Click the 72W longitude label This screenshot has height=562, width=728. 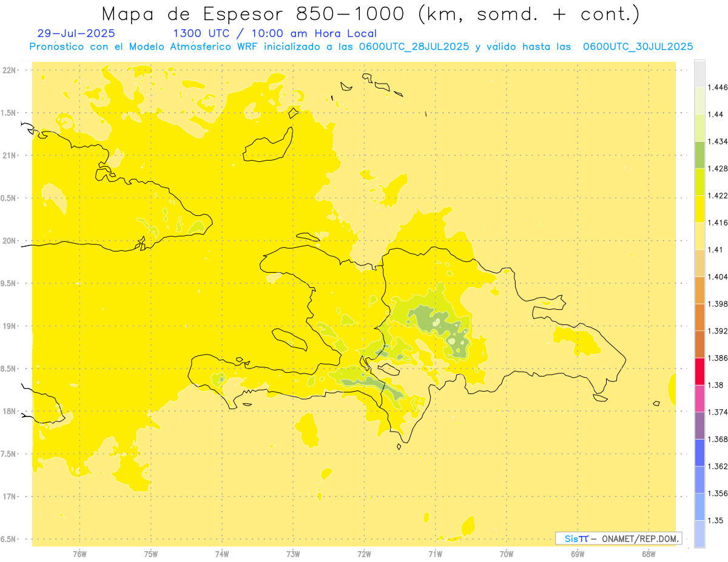364,554
